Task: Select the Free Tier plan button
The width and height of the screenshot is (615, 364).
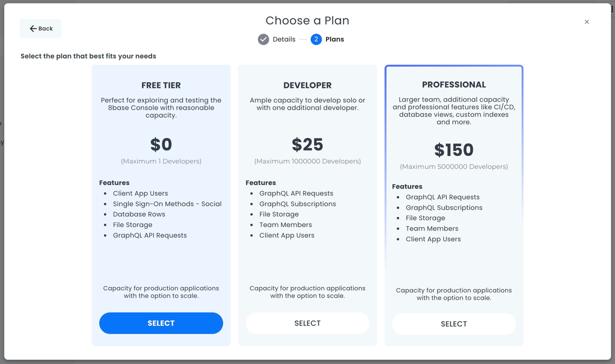Action: 161,323
